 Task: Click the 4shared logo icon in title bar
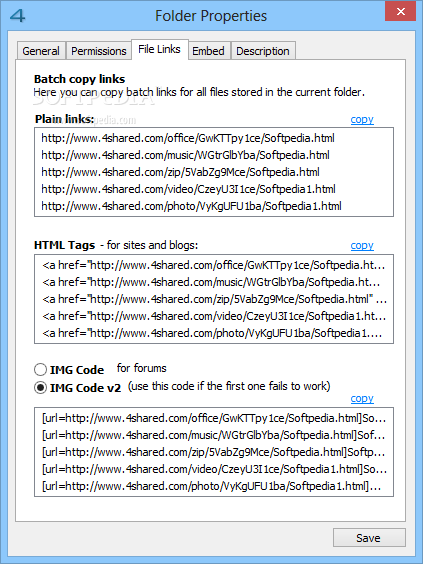point(17,16)
